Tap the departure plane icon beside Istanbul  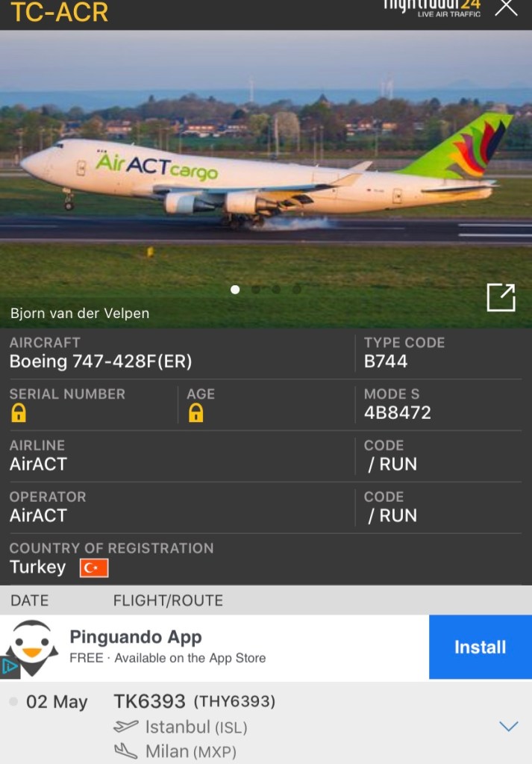point(125,727)
